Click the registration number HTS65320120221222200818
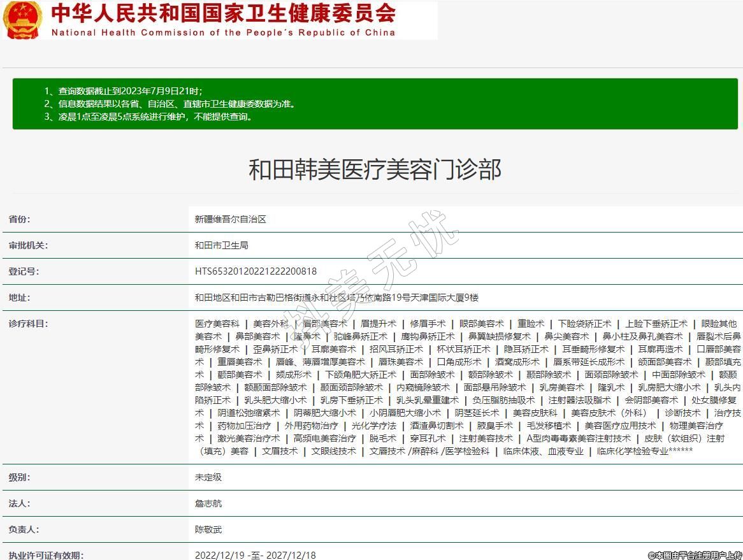The height and width of the screenshot is (560, 743). (256, 271)
